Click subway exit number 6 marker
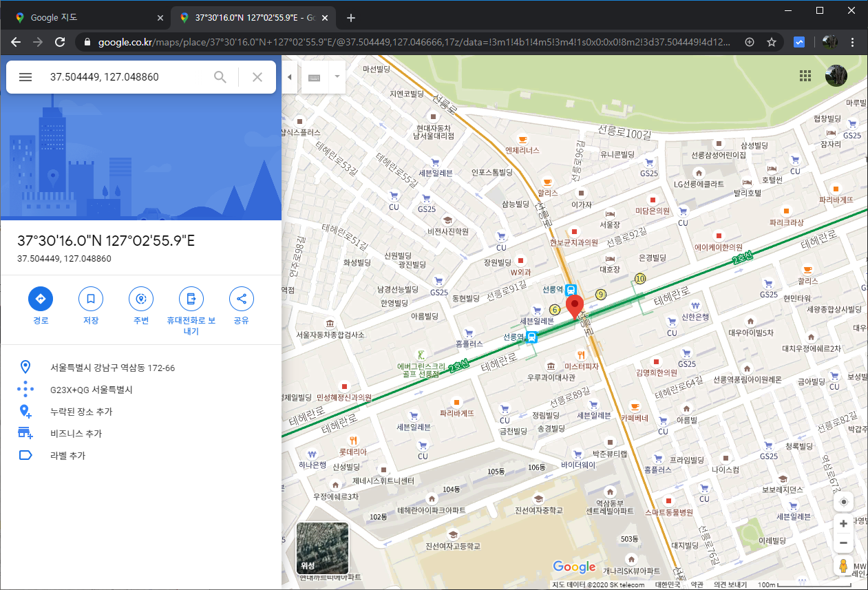 (555, 309)
